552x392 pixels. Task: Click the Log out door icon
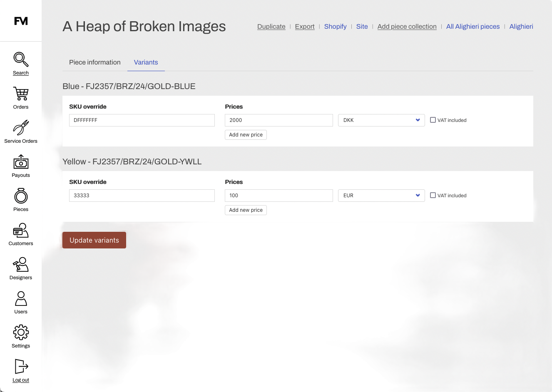click(x=21, y=367)
